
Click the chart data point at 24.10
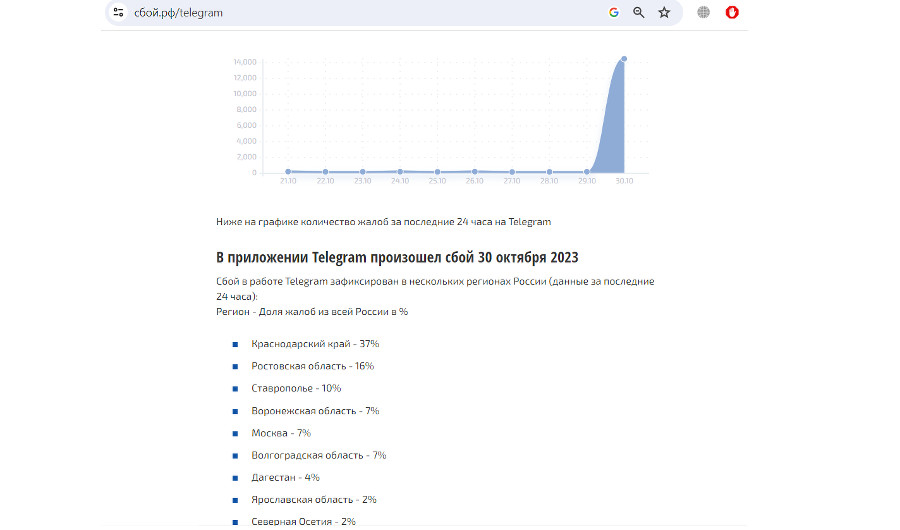coord(400,172)
